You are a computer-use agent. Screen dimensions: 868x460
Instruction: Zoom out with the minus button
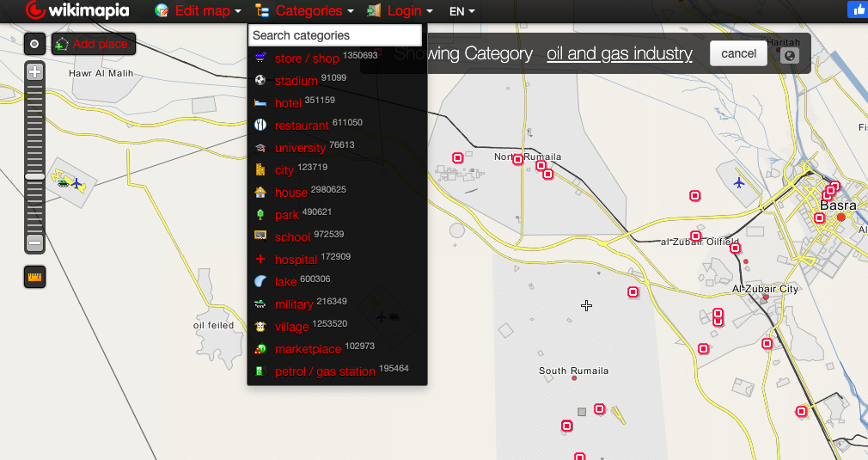pos(34,242)
